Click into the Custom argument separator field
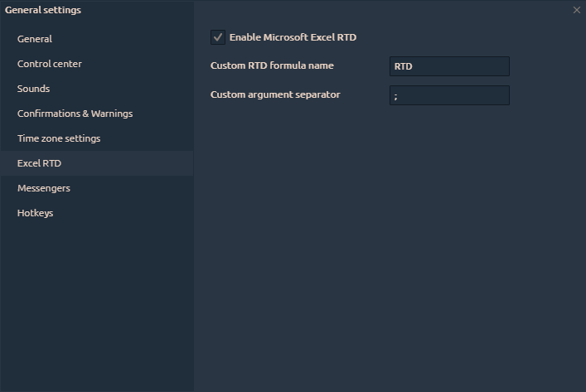Image resolution: width=586 pixels, height=392 pixels. (x=449, y=95)
